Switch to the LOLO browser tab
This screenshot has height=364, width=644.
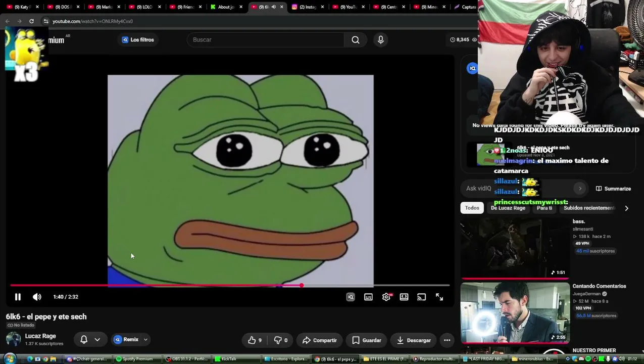144,7
